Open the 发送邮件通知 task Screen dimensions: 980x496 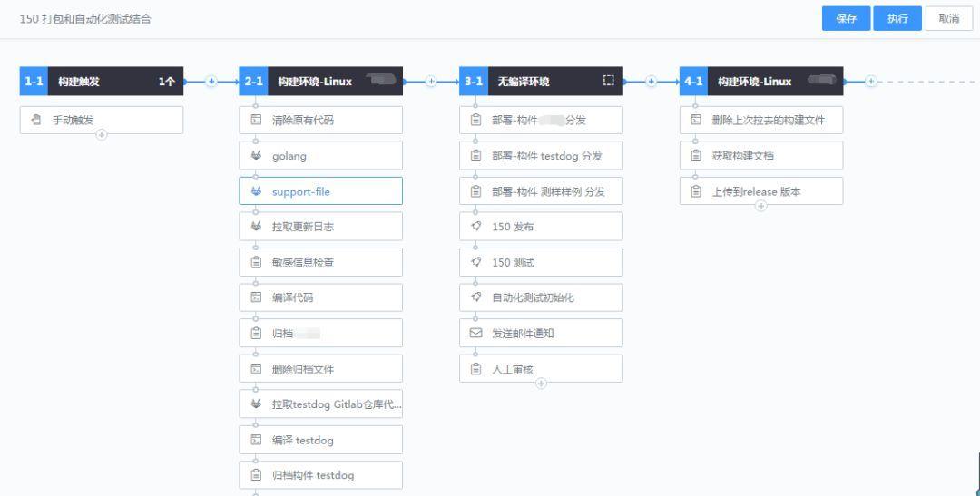pyautogui.click(x=541, y=333)
